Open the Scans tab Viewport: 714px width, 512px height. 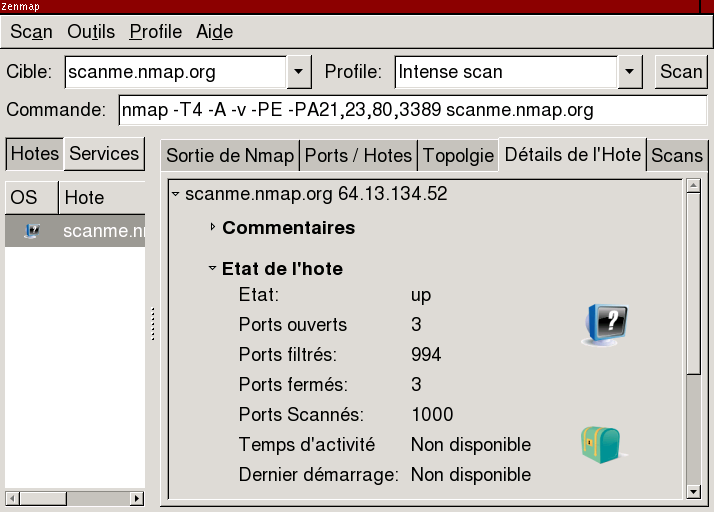tap(677, 156)
